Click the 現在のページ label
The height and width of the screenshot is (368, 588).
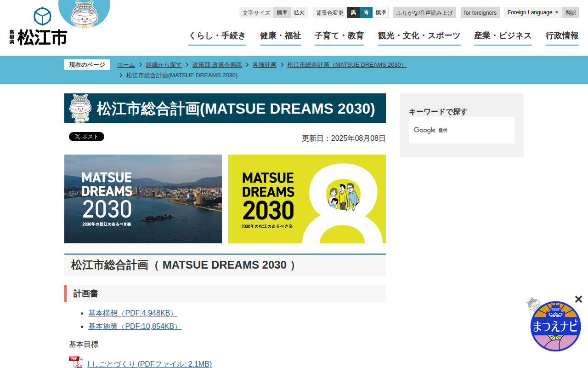point(87,65)
